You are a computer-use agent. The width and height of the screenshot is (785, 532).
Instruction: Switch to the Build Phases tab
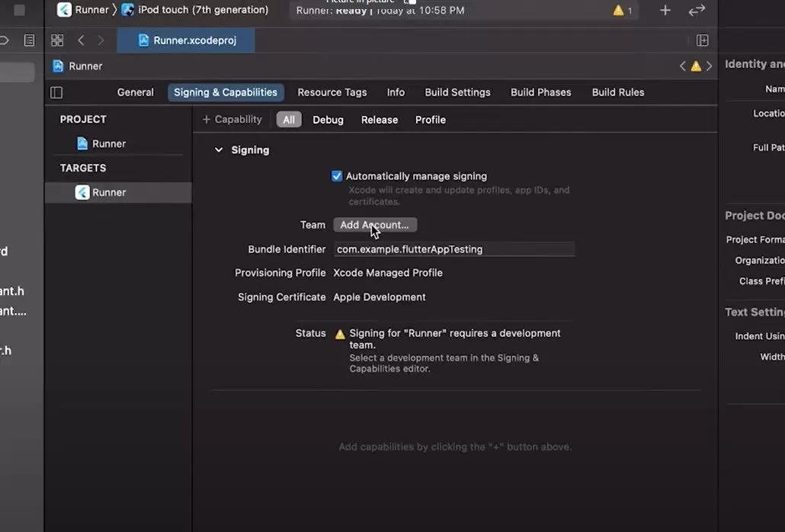(540, 92)
